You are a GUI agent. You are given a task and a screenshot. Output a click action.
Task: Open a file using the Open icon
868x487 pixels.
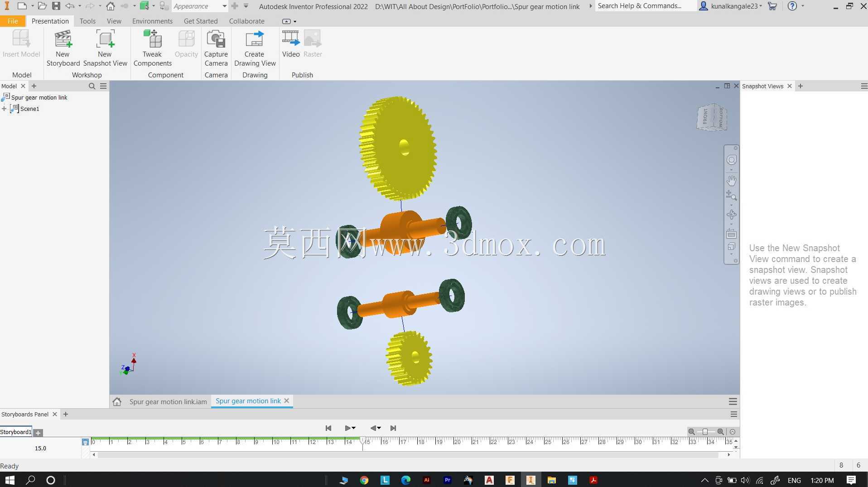point(42,6)
